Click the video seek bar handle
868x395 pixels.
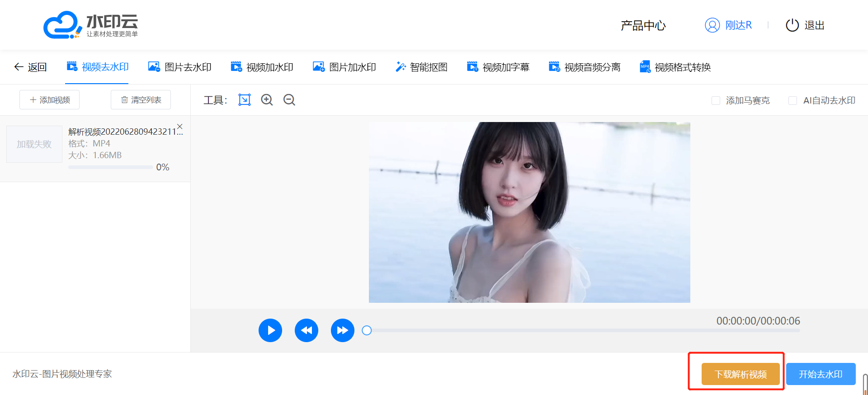pyautogui.click(x=367, y=330)
